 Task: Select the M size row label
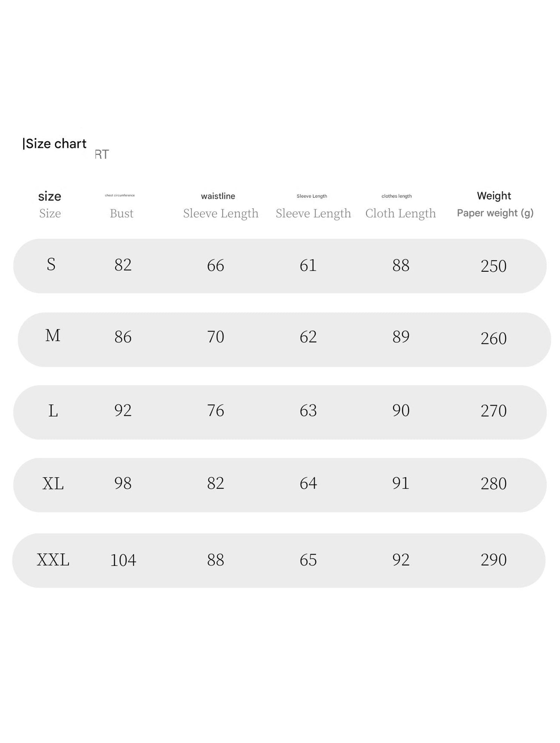pos(53,336)
